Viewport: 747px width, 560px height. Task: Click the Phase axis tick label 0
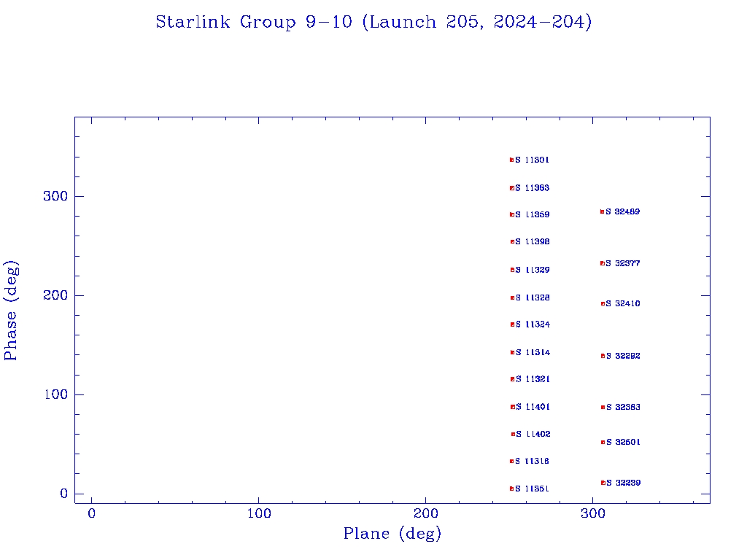64,494
